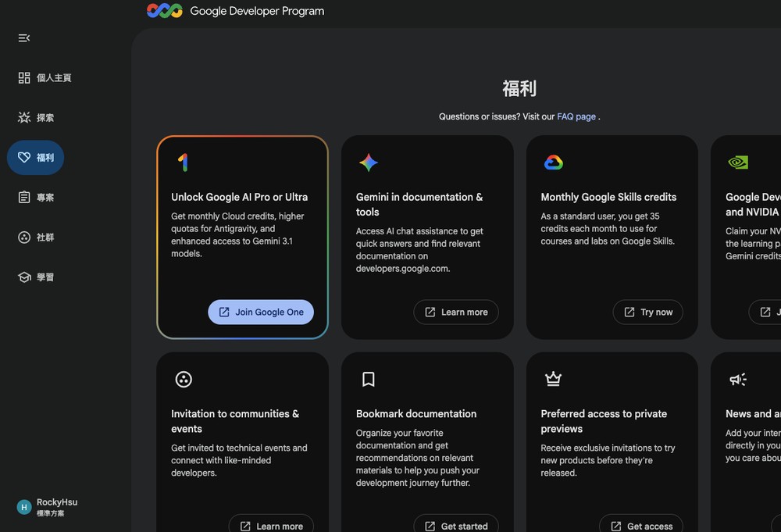
Task: Click the Invitation to communities & events heading
Action: [x=235, y=421]
